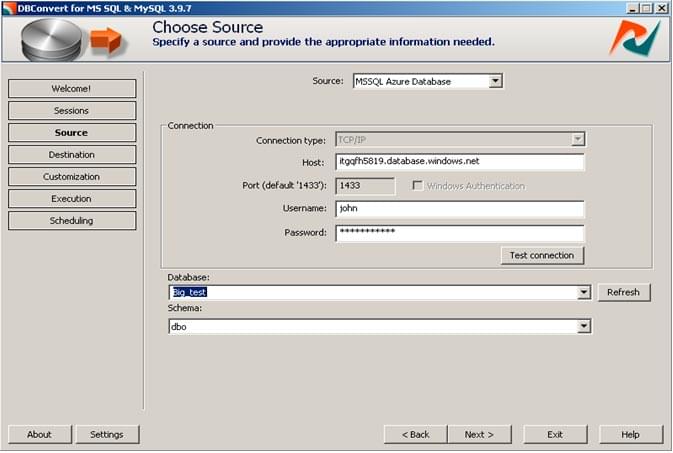Click the About button
This screenshot has width=673, height=453.
pos(39,435)
